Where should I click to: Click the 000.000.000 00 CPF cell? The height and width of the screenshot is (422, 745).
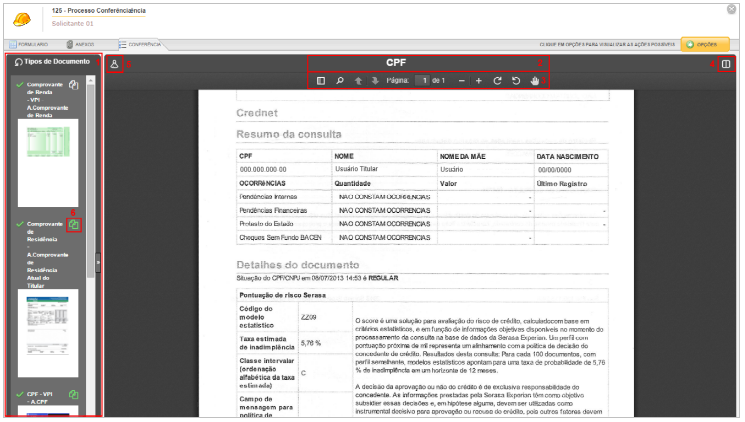[263, 170]
